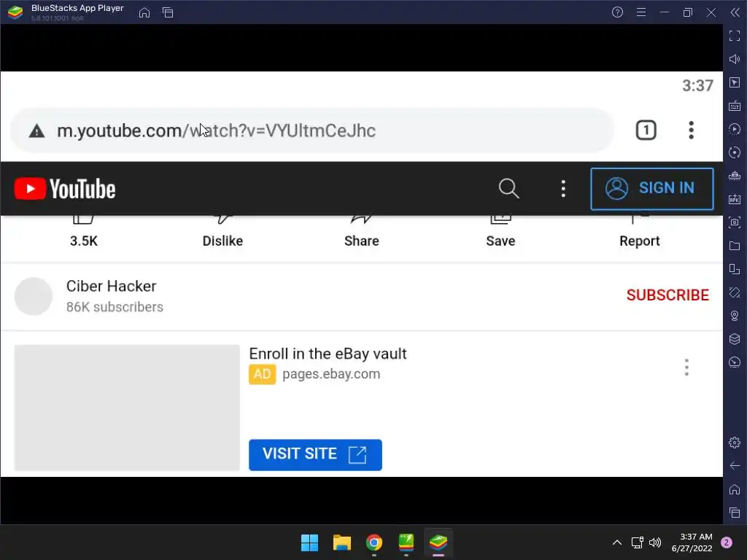
Task: Click the BlueStacks home icon in title bar
Action: coord(144,12)
